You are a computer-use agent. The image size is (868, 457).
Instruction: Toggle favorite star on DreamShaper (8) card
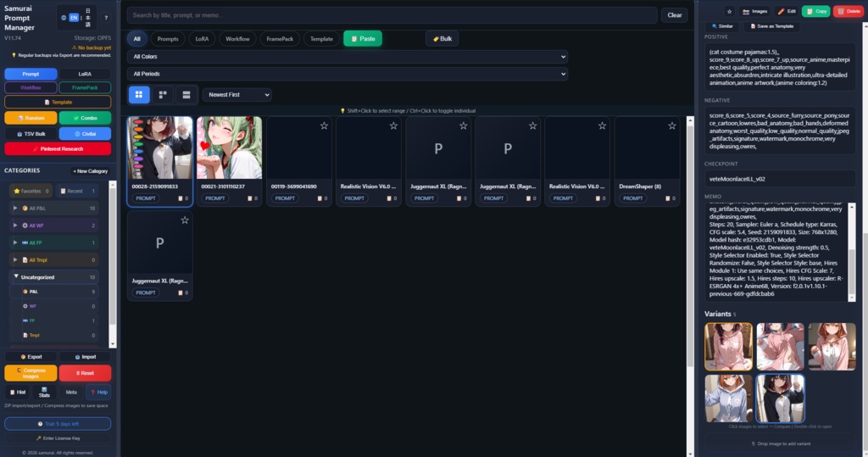[x=671, y=125]
